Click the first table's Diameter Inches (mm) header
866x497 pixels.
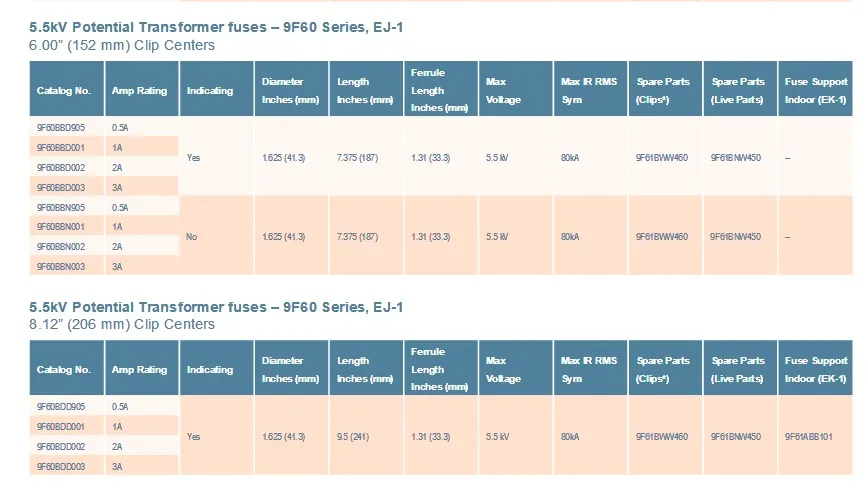[x=291, y=89]
